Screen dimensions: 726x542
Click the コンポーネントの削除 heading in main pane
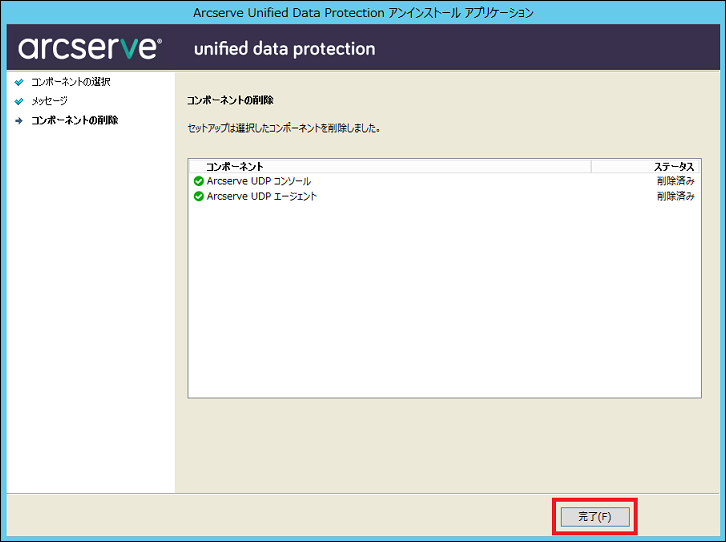[230, 100]
